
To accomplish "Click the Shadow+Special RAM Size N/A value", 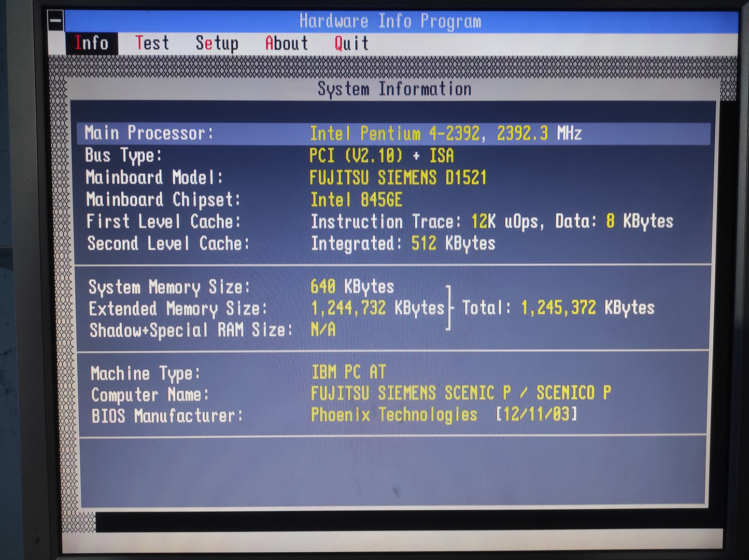I will pos(323,329).
